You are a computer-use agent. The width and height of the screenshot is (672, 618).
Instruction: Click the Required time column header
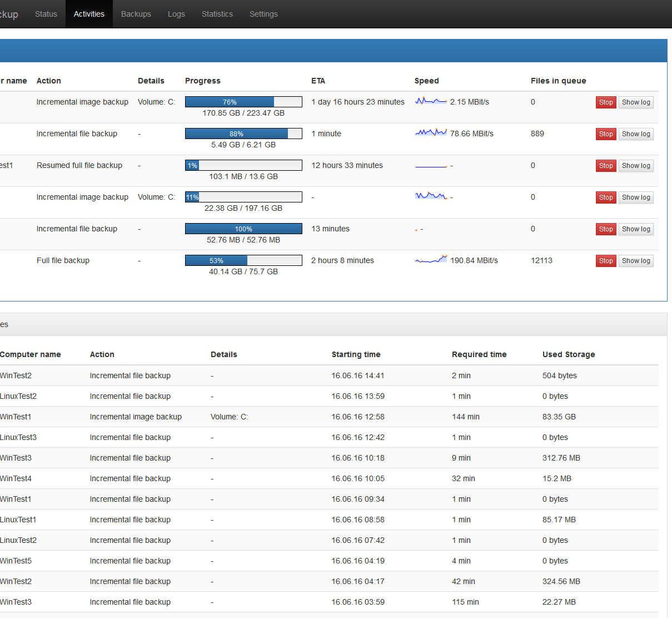click(479, 354)
